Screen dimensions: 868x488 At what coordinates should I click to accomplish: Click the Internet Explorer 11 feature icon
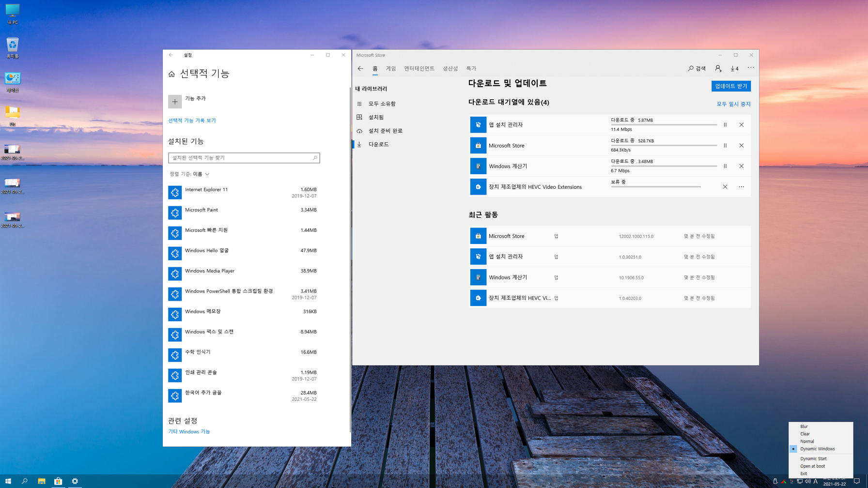[175, 193]
